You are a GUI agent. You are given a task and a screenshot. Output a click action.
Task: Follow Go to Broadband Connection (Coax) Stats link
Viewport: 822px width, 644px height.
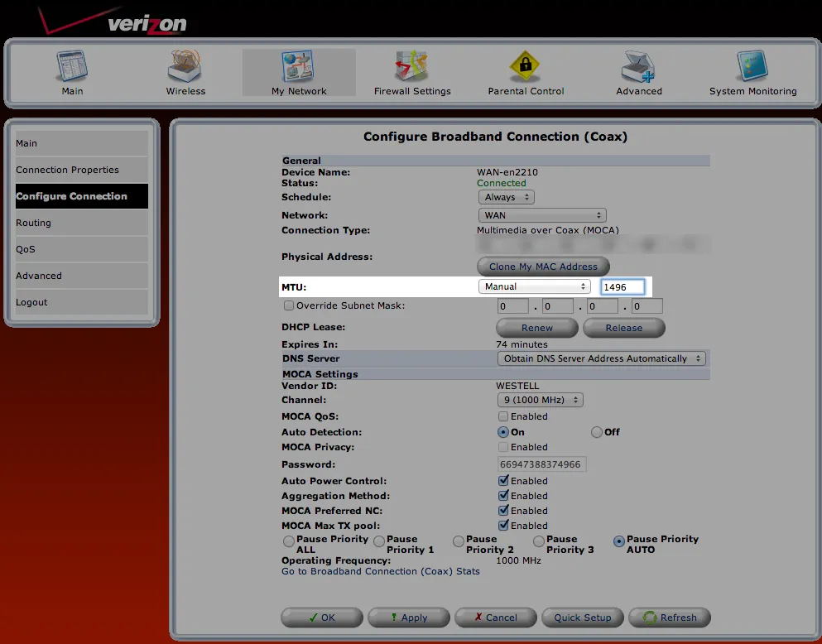[381, 571]
